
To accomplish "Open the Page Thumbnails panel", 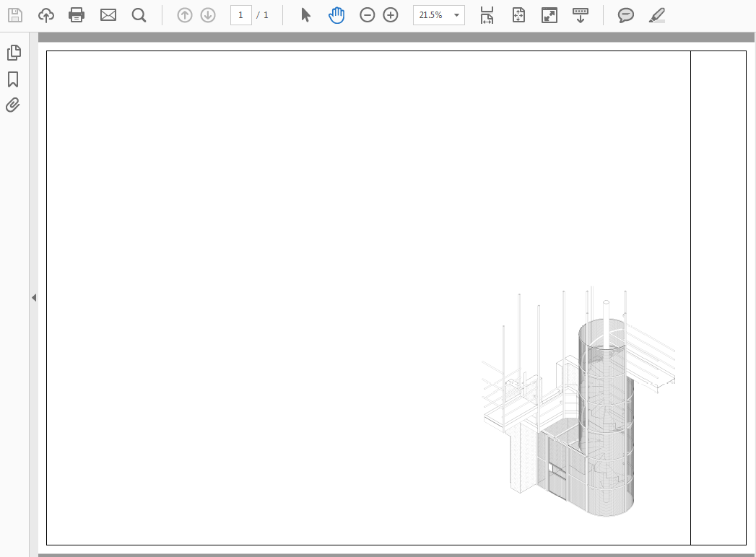I will [x=14, y=53].
